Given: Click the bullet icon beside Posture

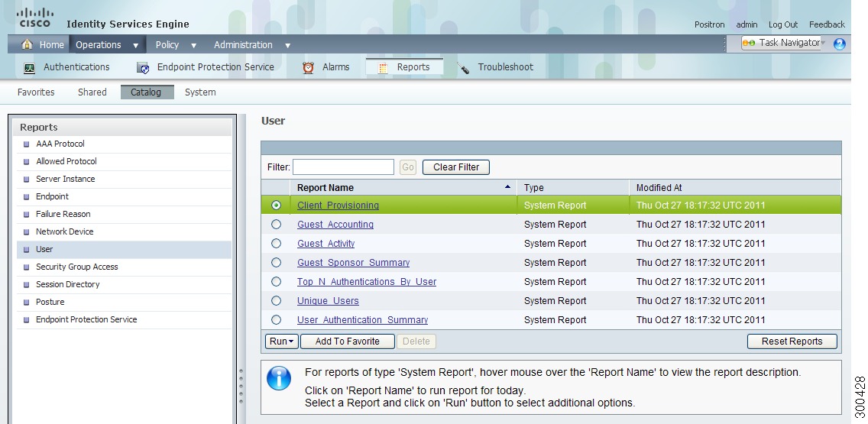Looking at the screenshot, I should pos(26,303).
